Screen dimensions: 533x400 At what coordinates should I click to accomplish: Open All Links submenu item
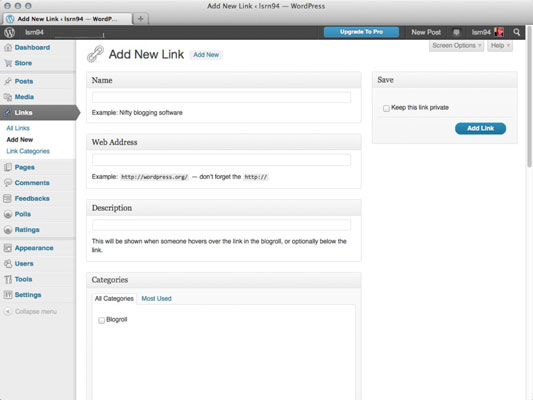coord(18,128)
